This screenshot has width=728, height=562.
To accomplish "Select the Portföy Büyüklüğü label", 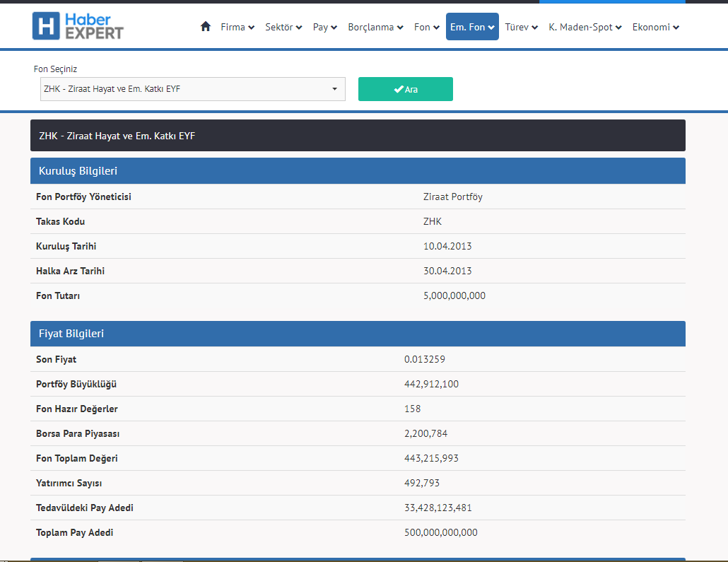I will pos(76,384).
